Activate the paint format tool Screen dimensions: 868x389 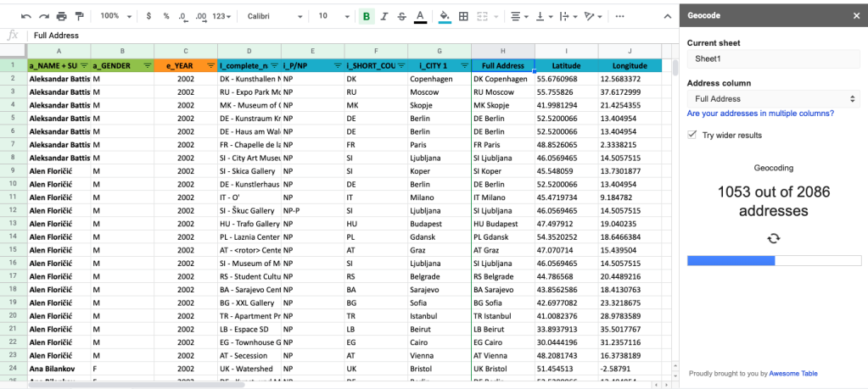(79, 17)
